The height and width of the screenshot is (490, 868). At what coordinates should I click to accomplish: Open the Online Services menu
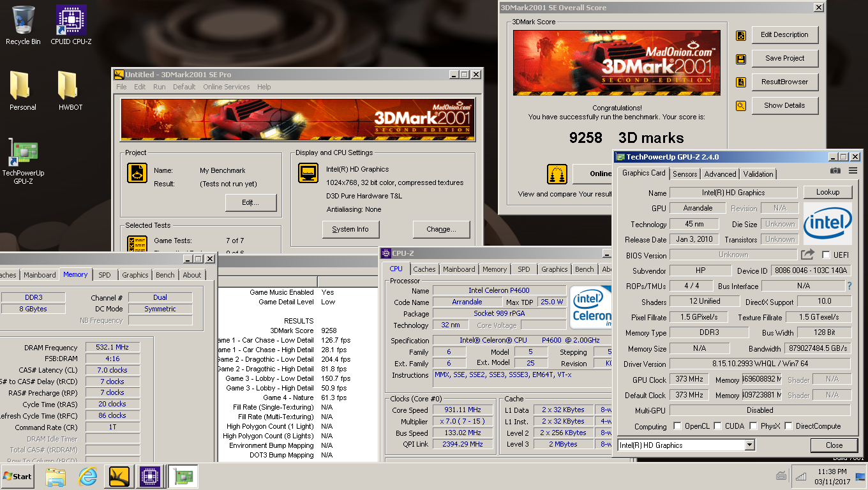[x=227, y=87]
